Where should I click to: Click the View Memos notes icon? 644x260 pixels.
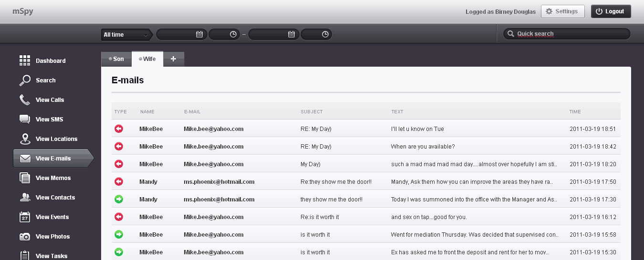point(25,178)
